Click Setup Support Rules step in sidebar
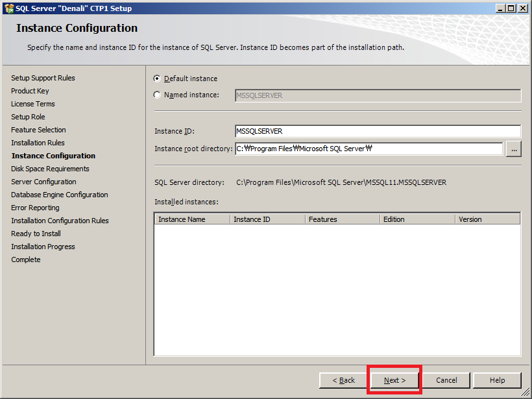532x399 pixels. [x=43, y=78]
